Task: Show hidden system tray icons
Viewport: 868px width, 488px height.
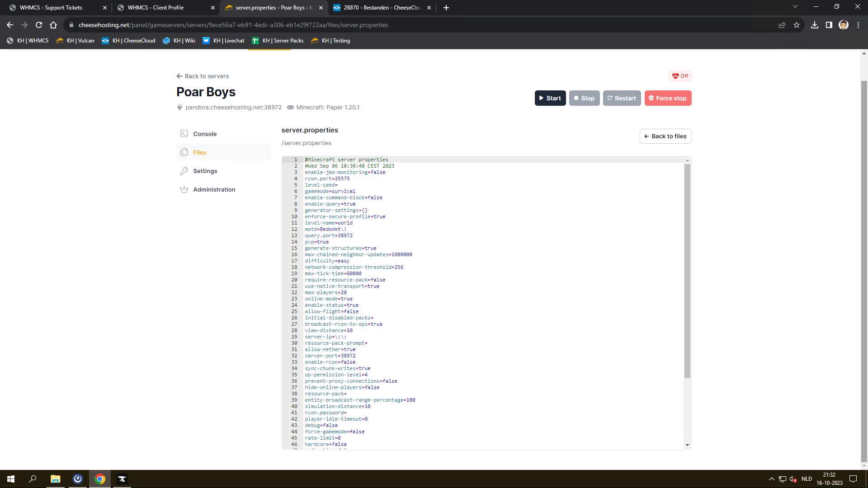Action: coord(771,479)
